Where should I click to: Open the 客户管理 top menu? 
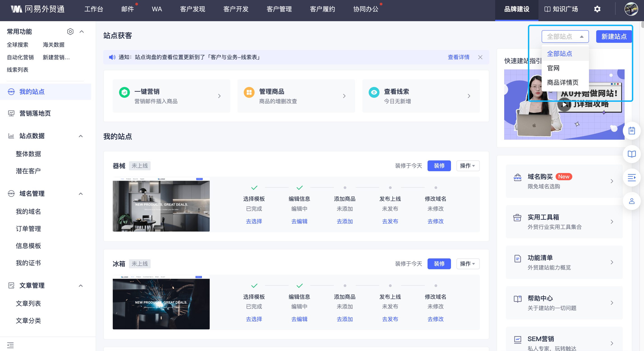pos(279,9)
